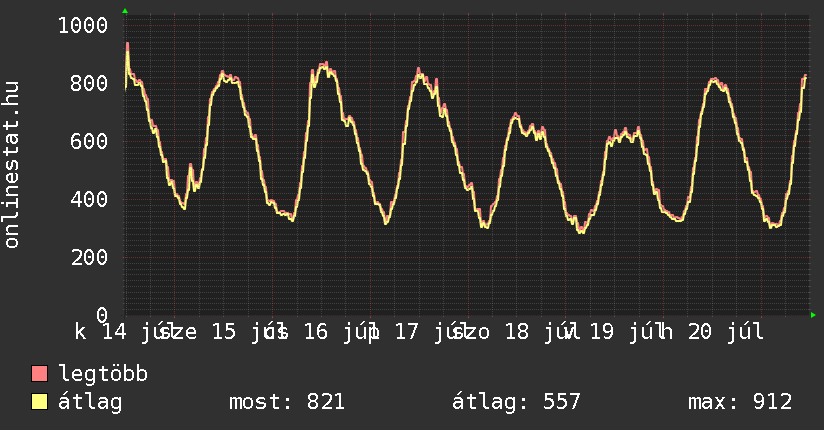Viewport: 824px width, 430px height.
Task: Select the legtöbb legend label
Action: [103, 373]
